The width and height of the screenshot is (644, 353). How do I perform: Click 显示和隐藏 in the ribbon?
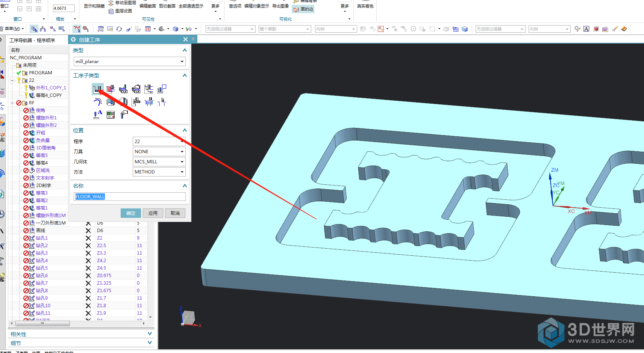tap(94, 6)
